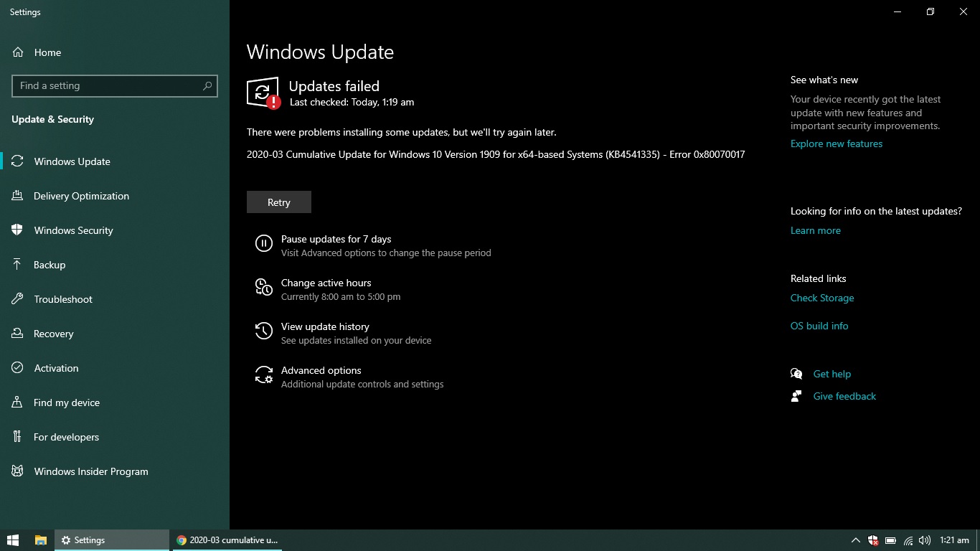Click the Updates failed status icon
The height and width of the screenshot is (551, 980).
[x=263, y=93]
